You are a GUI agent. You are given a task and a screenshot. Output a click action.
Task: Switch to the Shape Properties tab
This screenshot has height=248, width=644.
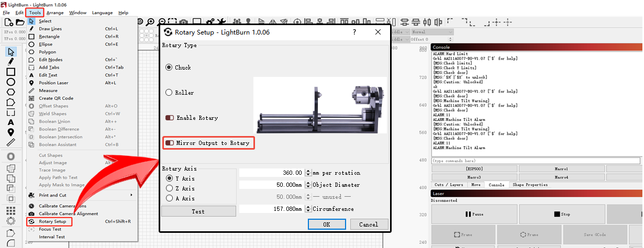[530, 185]
